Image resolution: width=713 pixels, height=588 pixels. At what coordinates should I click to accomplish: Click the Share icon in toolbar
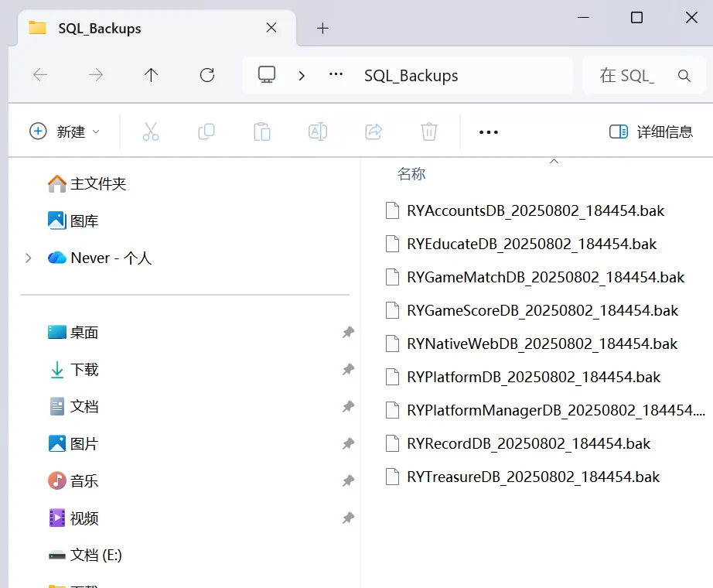[x=374, y=132]
